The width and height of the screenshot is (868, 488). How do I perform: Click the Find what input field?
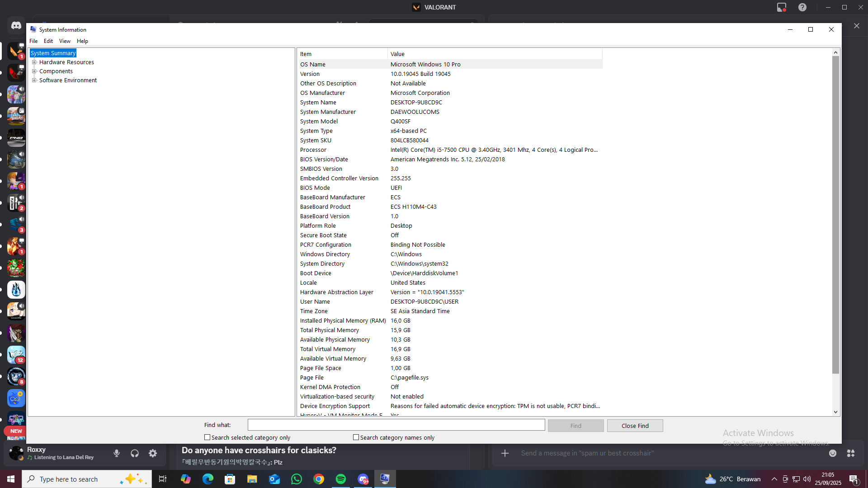tap(396, 425)
